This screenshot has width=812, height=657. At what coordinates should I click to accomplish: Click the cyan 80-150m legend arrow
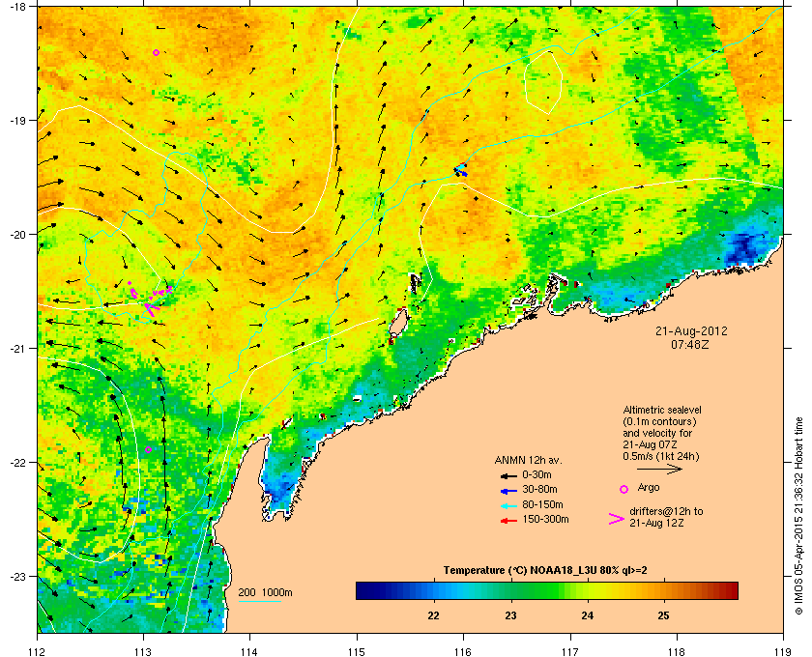coord(508,505)
